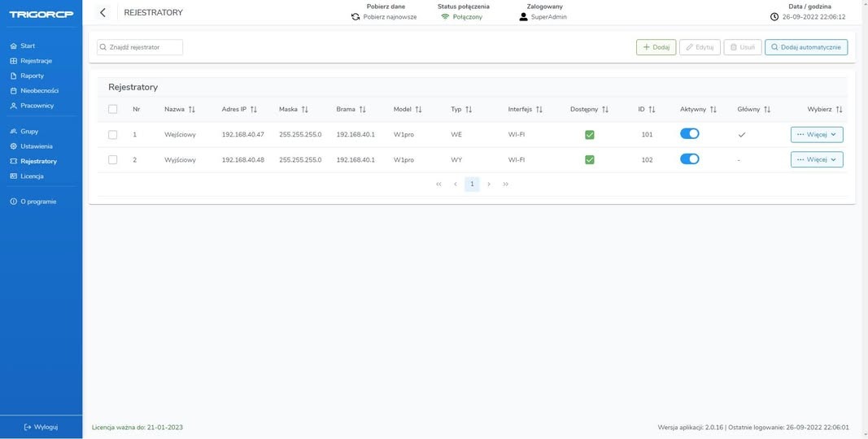Screen dimensions: 868x439
Task: Click the back arrow next to REJESTRATORY
Action: 103,12
